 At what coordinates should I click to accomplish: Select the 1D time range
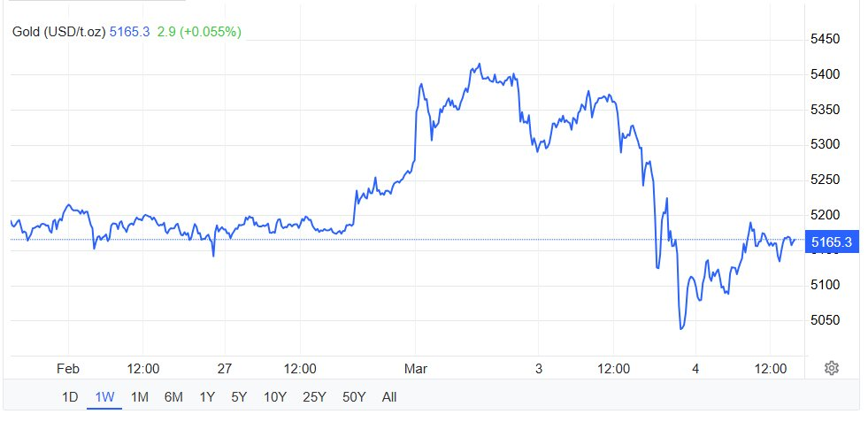coord(70,397)
